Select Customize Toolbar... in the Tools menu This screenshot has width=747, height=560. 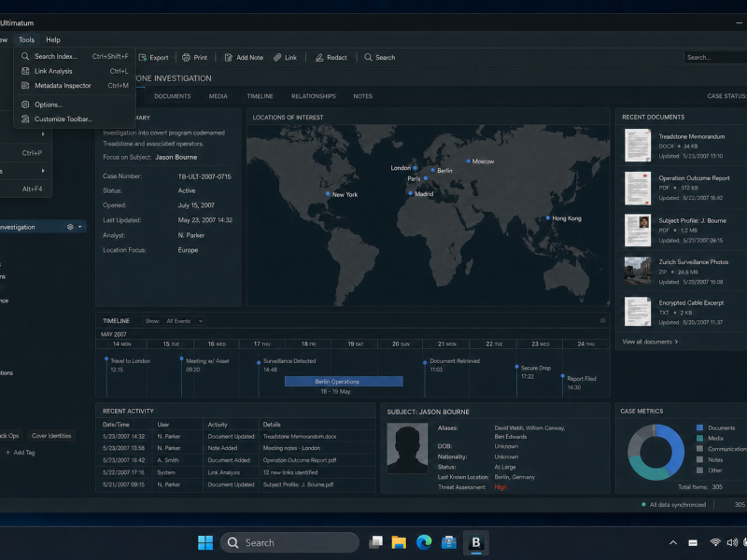[75, 119]
